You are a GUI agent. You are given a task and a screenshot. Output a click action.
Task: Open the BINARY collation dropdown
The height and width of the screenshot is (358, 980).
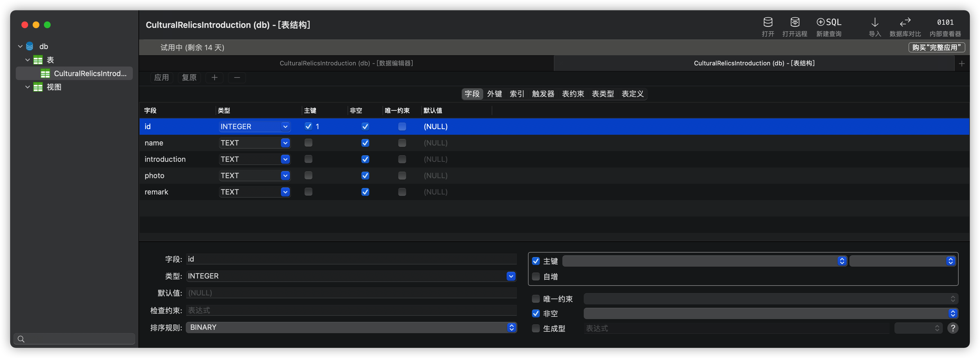(x=511, y=328)
